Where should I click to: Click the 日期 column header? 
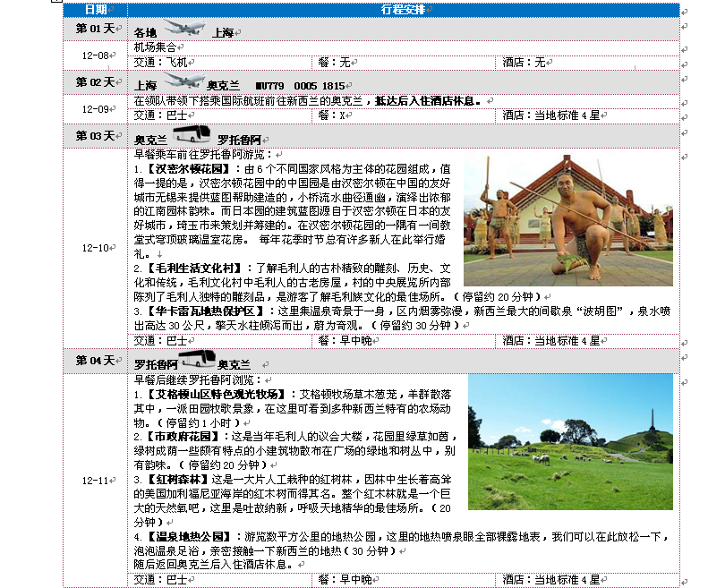(95, 10)
